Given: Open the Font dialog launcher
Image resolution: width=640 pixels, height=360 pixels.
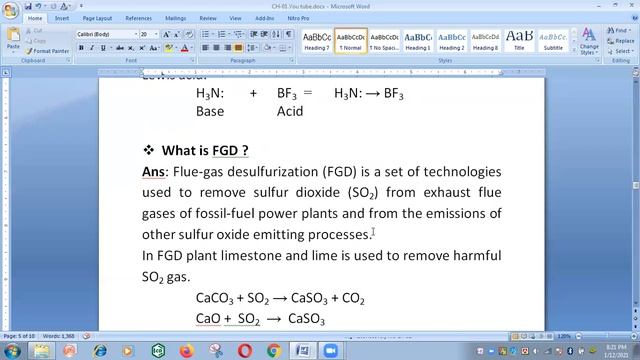Looking at the screenshot, I should [x=192, y=60].
